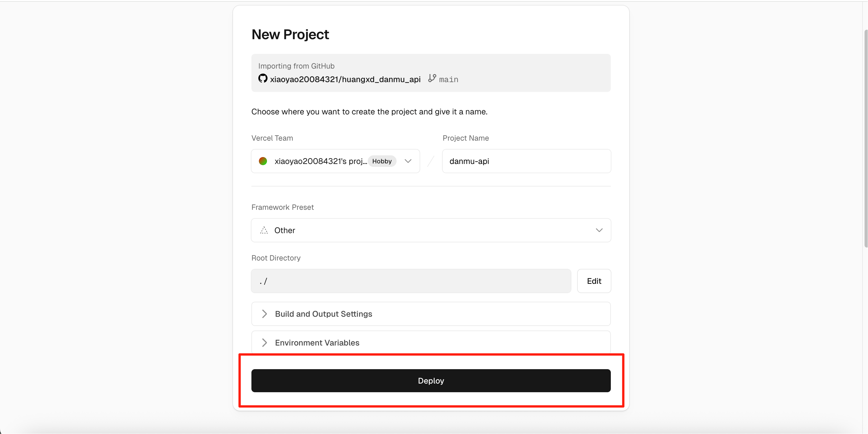The width and height of the screenshot is (868, 434).
Task: Click the Edit button for Root Directory
Action: click(x=594, y=281)
